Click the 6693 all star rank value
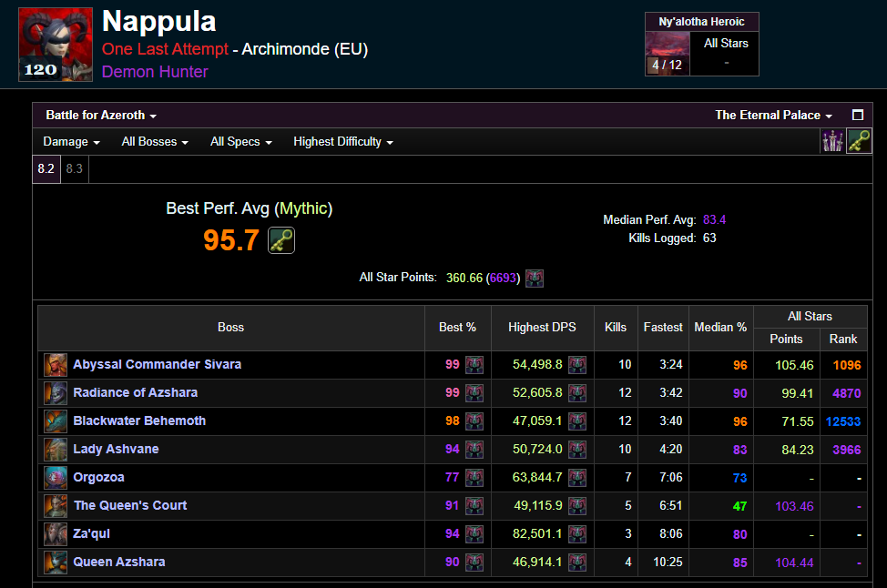Screen dimensions: 887x588 tap(503, 279)
